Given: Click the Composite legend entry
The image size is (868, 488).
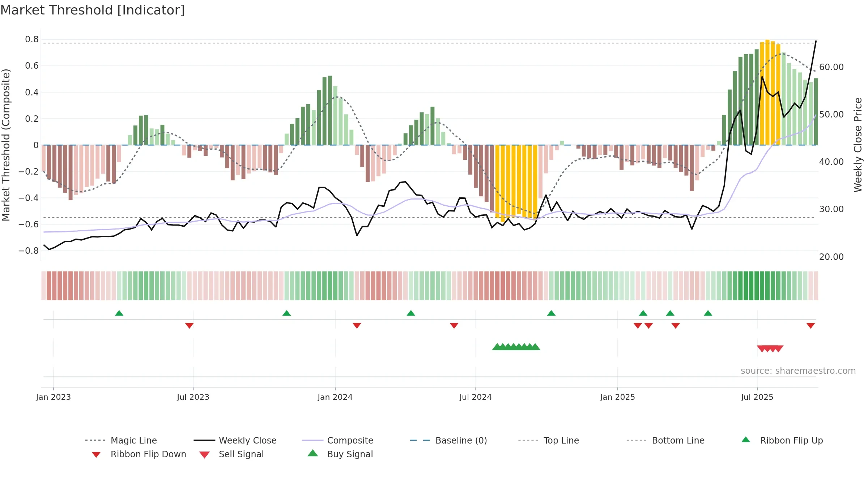Looking at the screenshot, I should pyautogui.click(x=337, y=440).
